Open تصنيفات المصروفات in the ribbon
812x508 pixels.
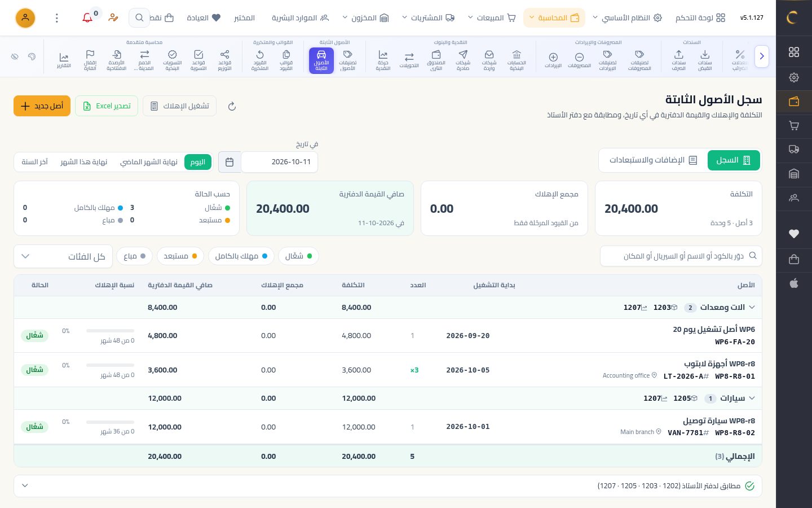[639, 60]
